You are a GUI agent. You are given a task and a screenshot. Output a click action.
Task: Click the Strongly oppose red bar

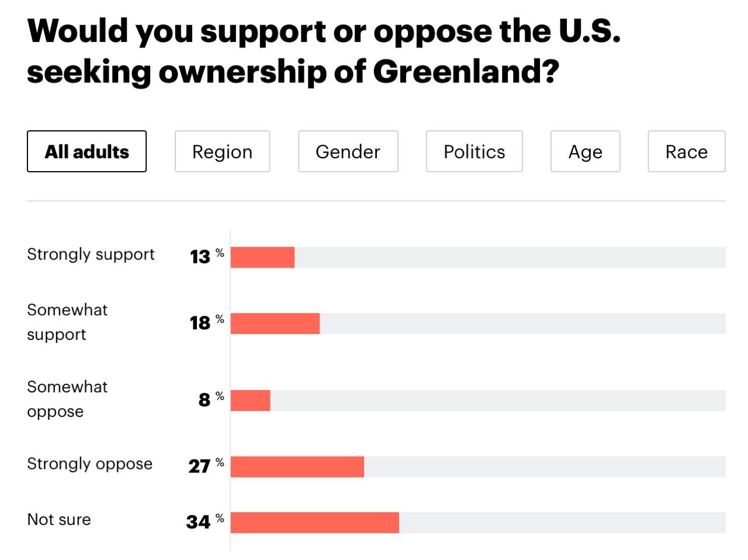click(x=297, y=467)
